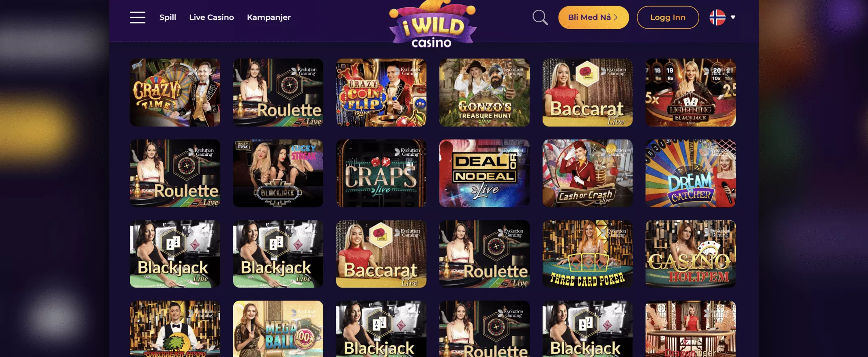This screenshot has width=868, height=357.
Task: Open Gonzo's Treasure Hunt game
Action: (484, 92)
